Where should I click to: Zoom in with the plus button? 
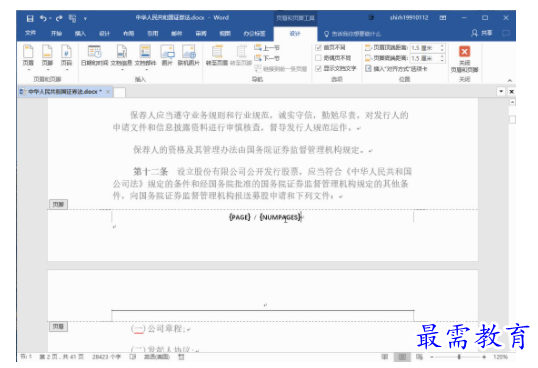click(484, 357)
